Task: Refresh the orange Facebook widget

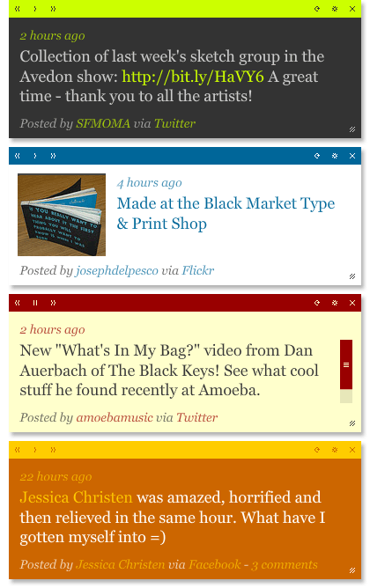Action: [317, 450]
